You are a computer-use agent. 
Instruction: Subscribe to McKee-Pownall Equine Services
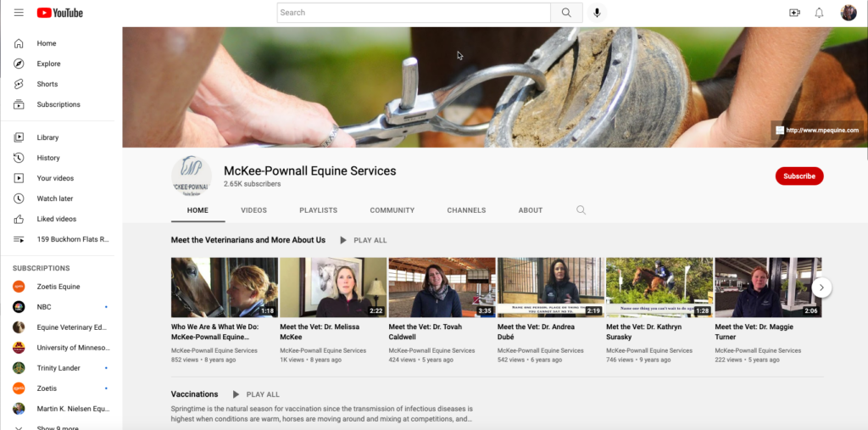point(798,176)
